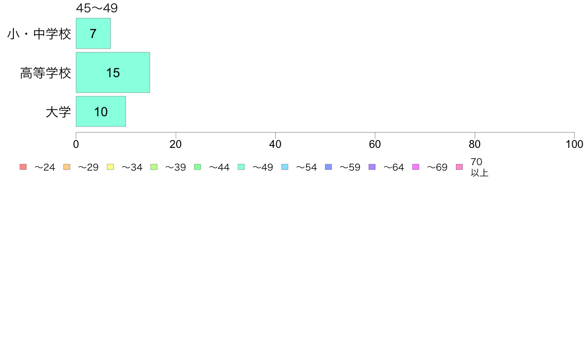Click the ~29 orange legend swatch
The image size is (588, 364).
pos(67,167)
